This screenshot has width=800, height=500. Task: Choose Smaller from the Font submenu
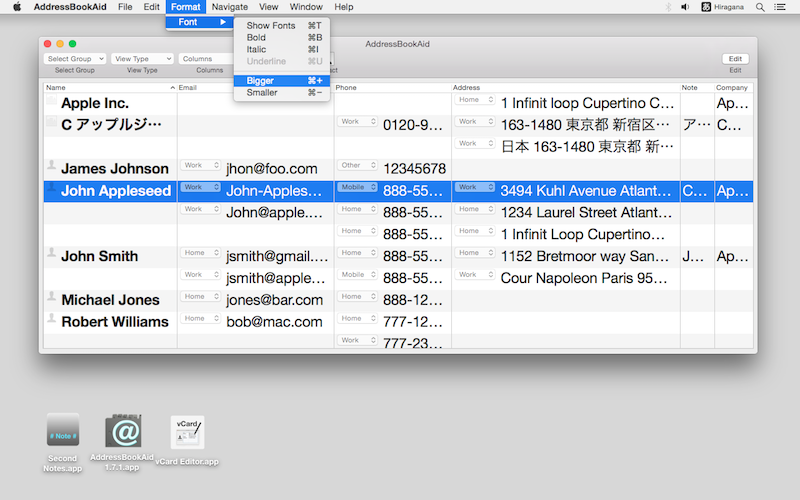coord(282,92)
